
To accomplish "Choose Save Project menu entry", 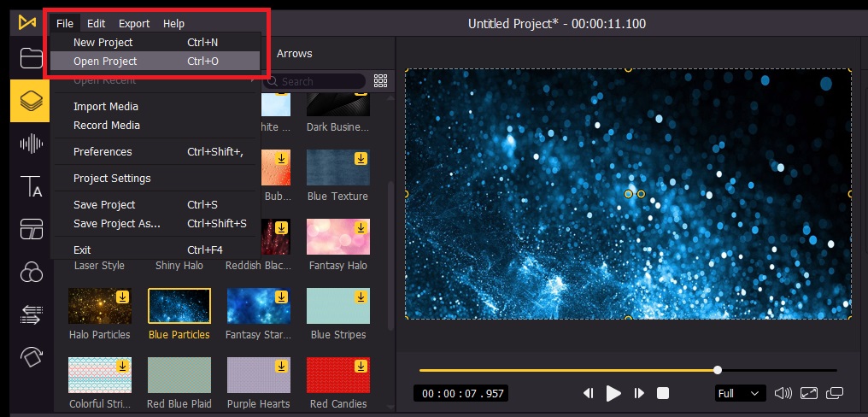I will click(x=155, y=205).
